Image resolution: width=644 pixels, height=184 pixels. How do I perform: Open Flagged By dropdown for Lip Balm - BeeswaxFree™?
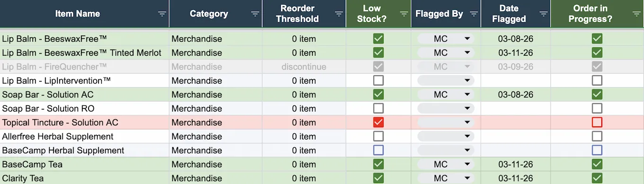point(446,39)
